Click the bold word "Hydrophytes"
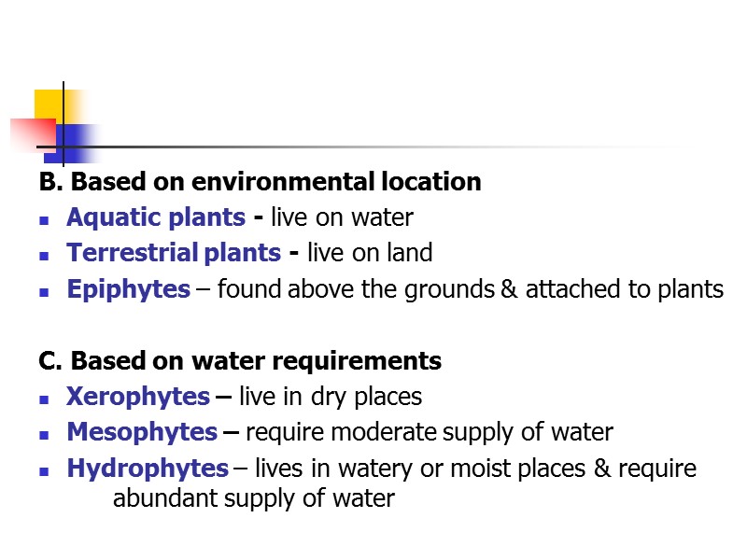The image size is (747, 560). coord(148,469)
